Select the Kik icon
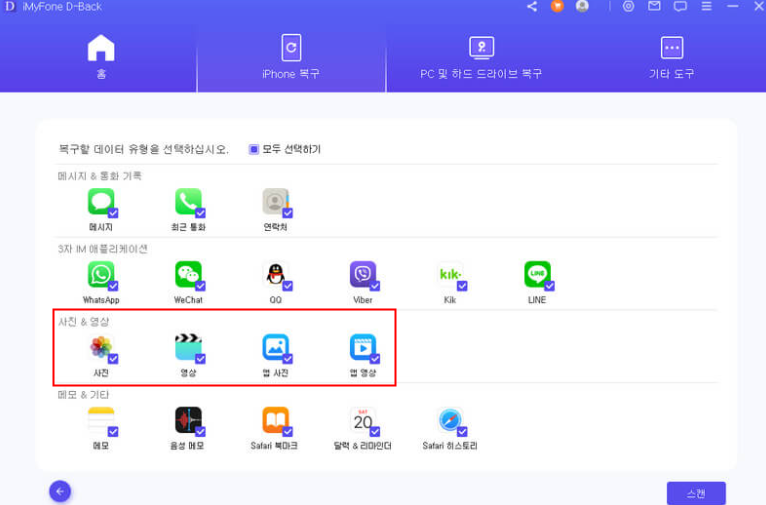This screenshot has height=505, width=766. point(449,274)
